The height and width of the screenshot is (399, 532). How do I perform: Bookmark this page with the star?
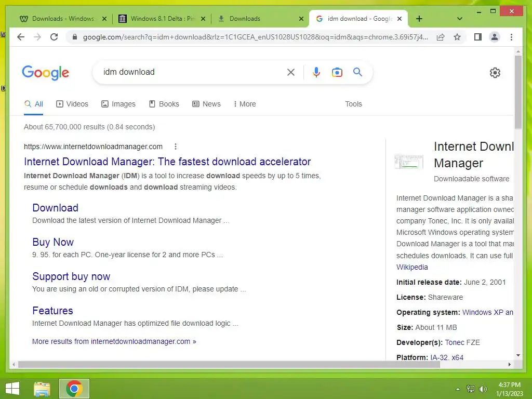[x=457, y=37]
